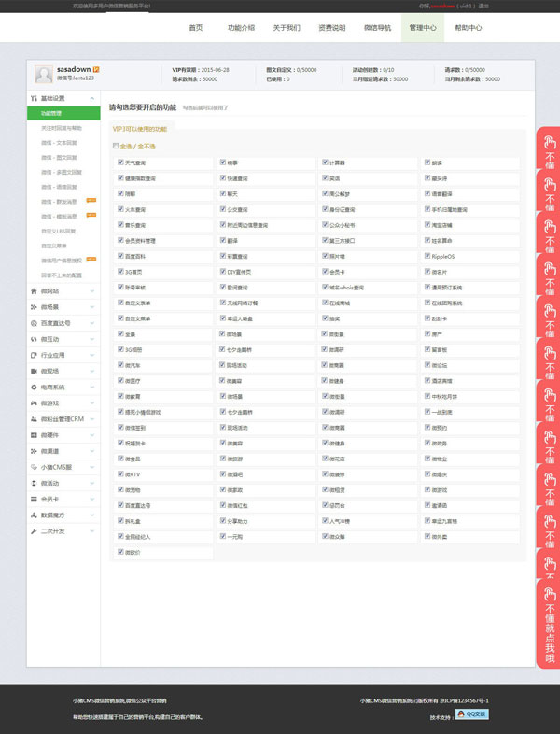Open 帮助中心 in top navigation
Viewport: 560px width, 734px height.
pyautogui.click(x=468, y=28)
